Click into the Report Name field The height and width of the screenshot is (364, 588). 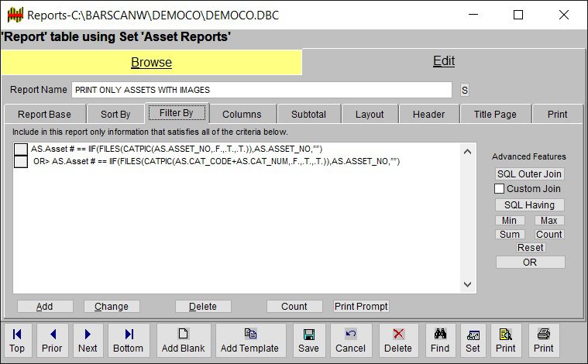(x=262, y=90)
